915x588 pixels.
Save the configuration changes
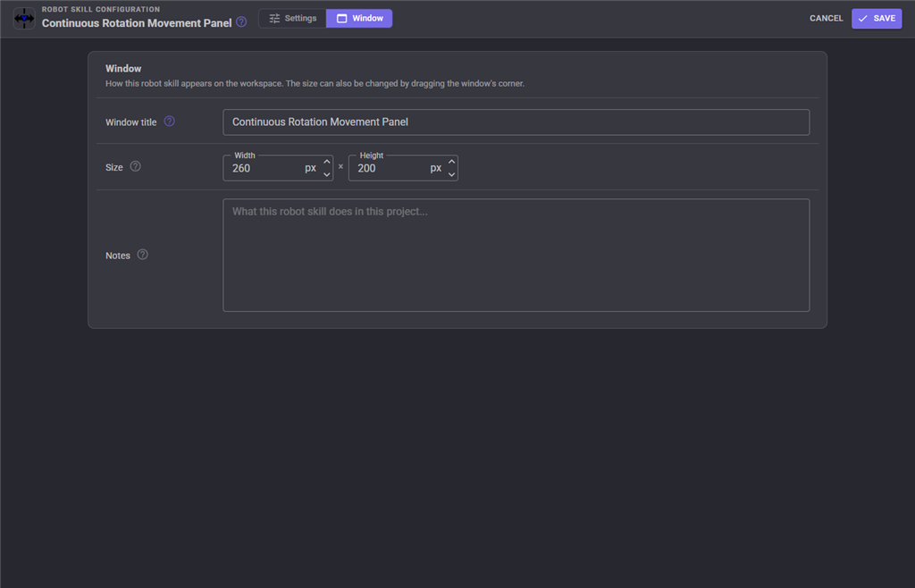click(877, 18)
